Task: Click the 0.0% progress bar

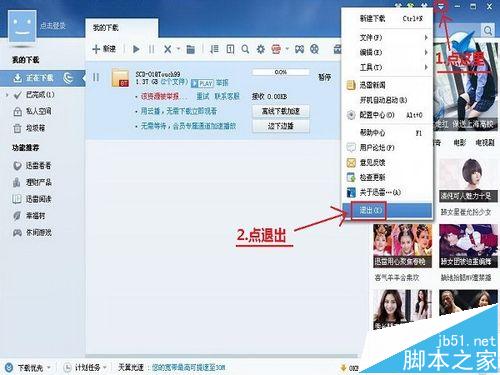Action: tap(281, 72)
